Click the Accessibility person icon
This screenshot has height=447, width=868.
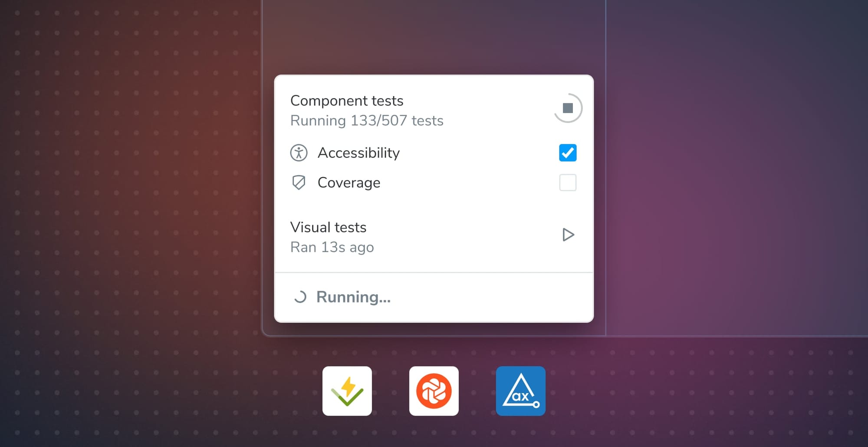click(x=299, y=153)
